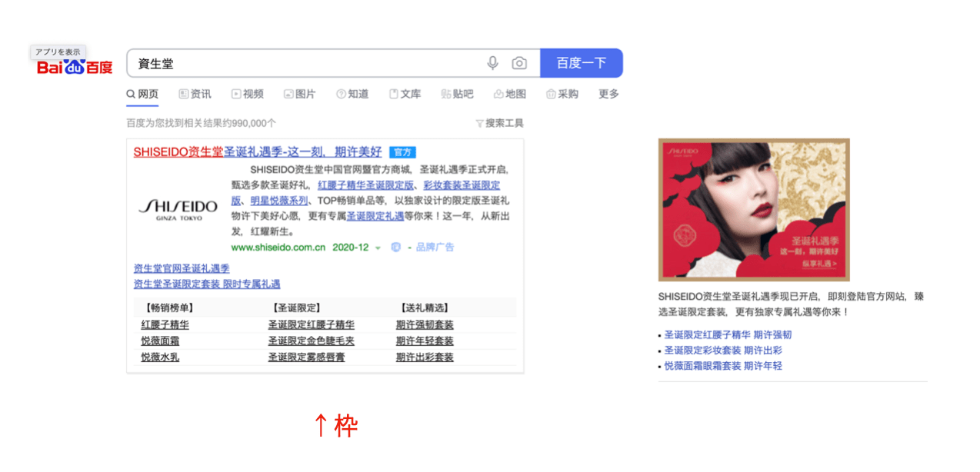Image resolution: width=980 pixels, height=472 pixels.
Task: Open 彩妆套装圣诞限定版 link
Action: 462,185
